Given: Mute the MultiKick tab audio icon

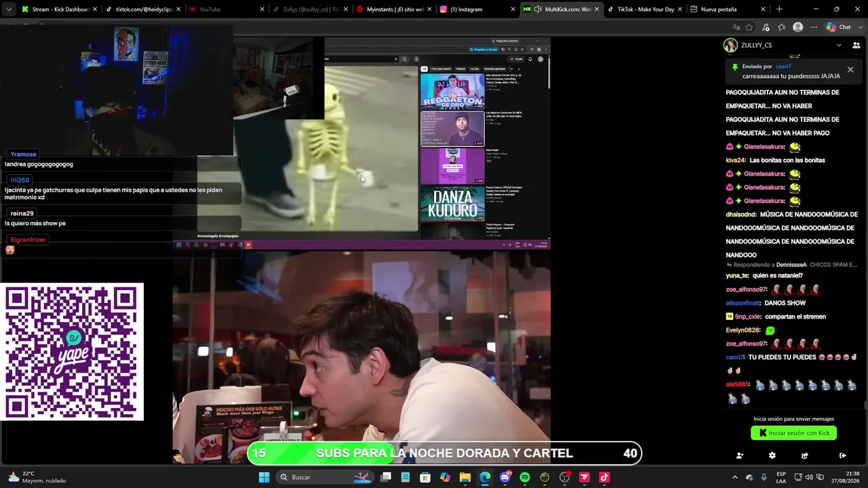Looking at the screenshot, I should pos(538,9).
